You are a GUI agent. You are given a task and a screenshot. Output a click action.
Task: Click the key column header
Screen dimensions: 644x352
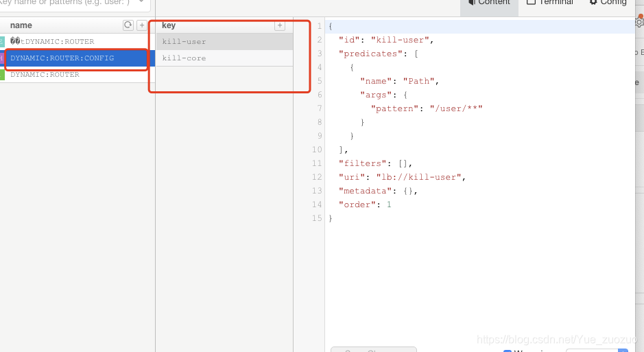coord(169,25)
